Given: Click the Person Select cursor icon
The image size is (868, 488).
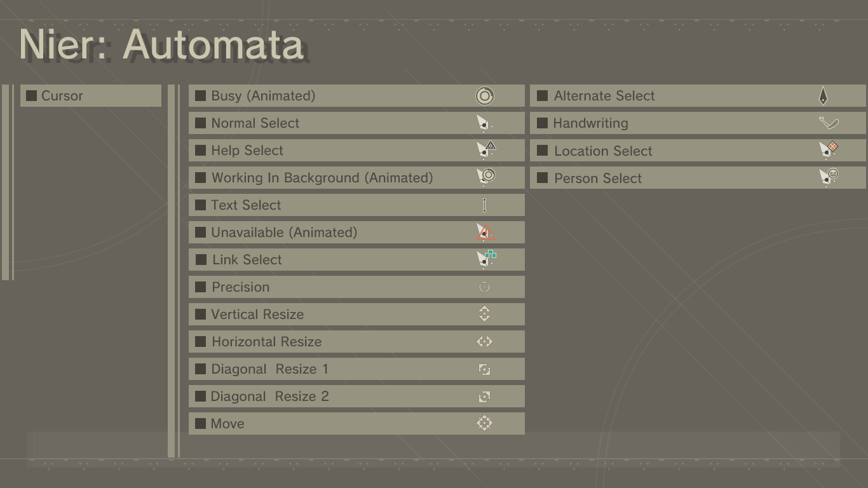Looking at the screenshot, I should pyautogui.click(x=828, y=177).
